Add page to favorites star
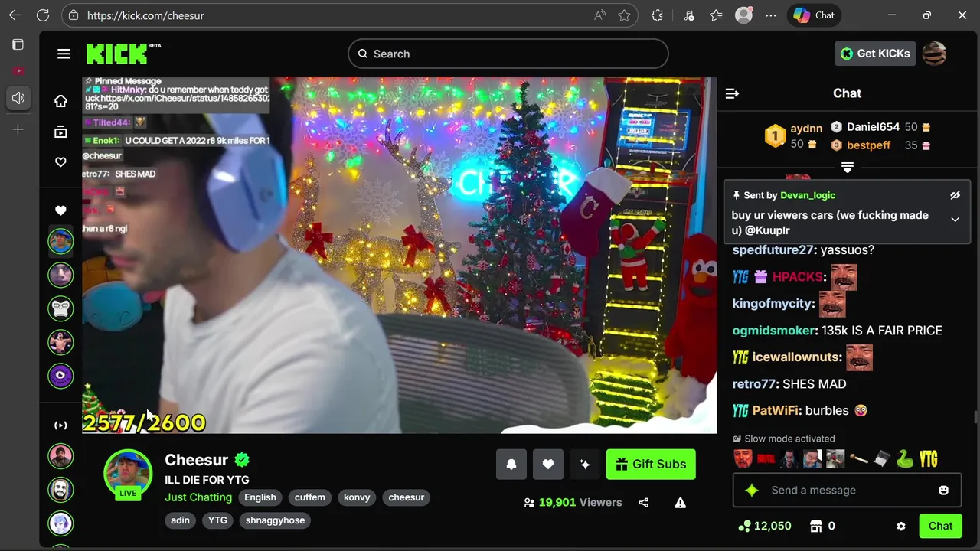The width and height of the screenshot is (980, 551). pyautogui.click(x=625, y=15)
